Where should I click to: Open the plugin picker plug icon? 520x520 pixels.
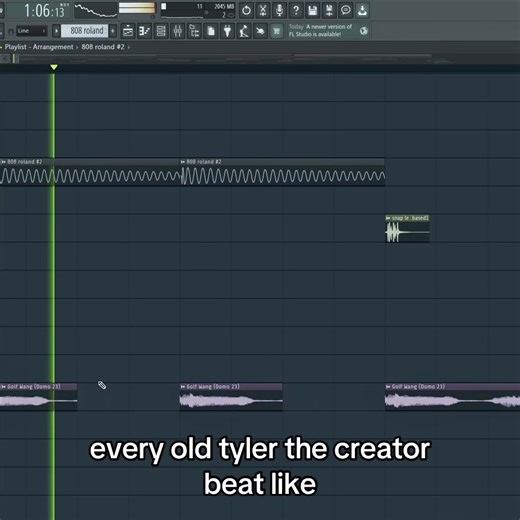click(x=227, y=31)
